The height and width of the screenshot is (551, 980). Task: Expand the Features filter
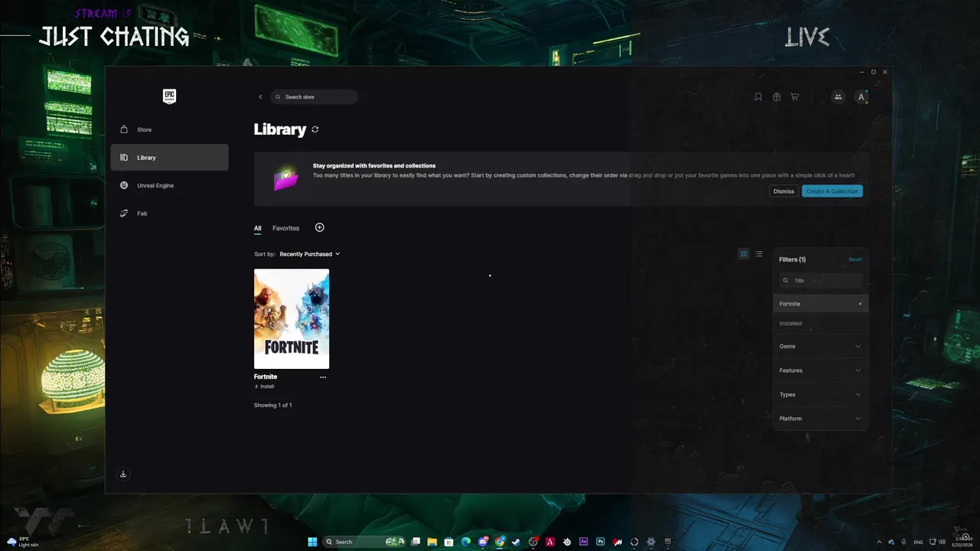point(821,370)
